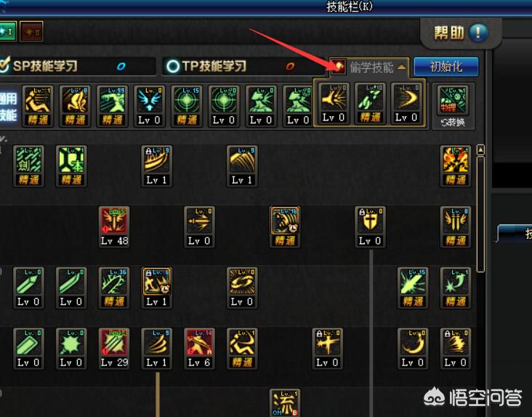Click the Lv 29 red burst skill icon

tap(114, 349)
